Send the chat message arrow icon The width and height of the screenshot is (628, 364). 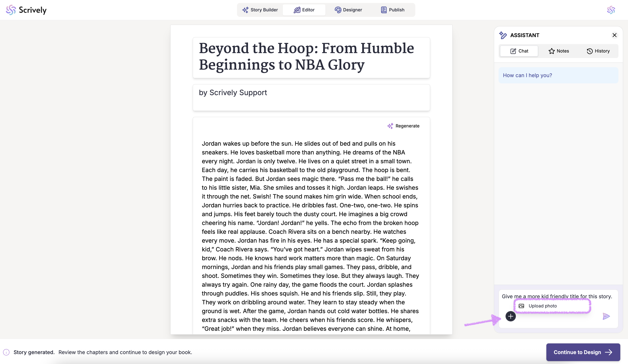(606, 316)
